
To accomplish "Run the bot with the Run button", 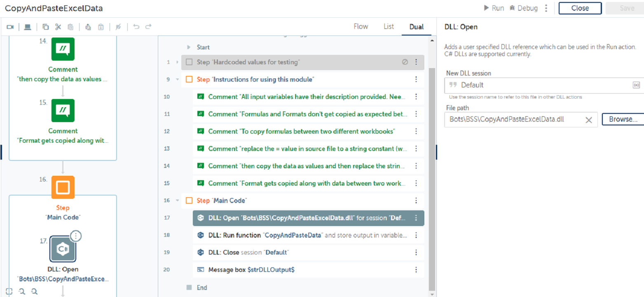I will click(x=494, y=8).
